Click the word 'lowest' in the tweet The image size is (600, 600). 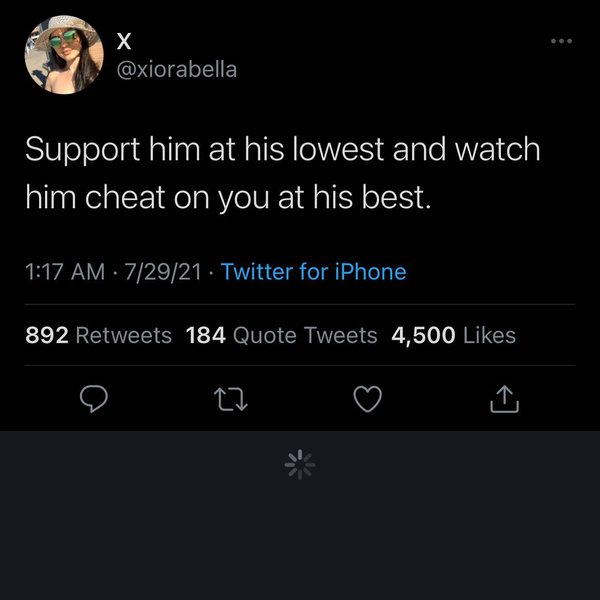[338, 149]
